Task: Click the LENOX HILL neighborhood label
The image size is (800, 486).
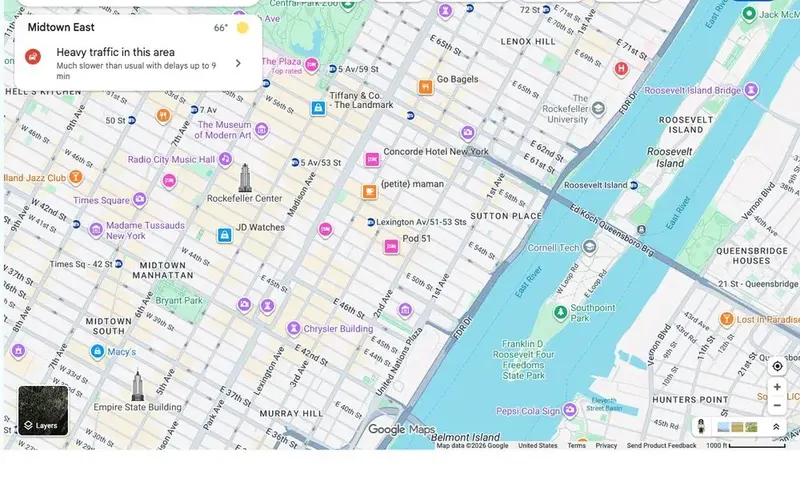Action: 528,41
